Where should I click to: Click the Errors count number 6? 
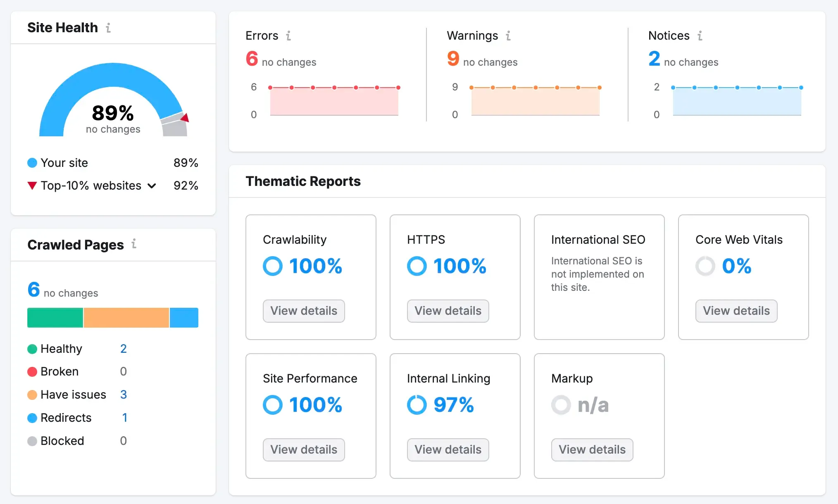coord(252,59)
